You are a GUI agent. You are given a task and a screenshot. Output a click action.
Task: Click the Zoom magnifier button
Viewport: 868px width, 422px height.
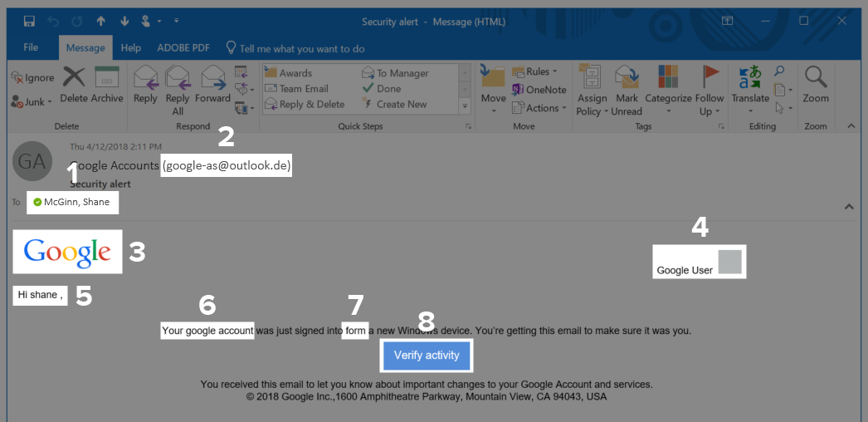816,84
